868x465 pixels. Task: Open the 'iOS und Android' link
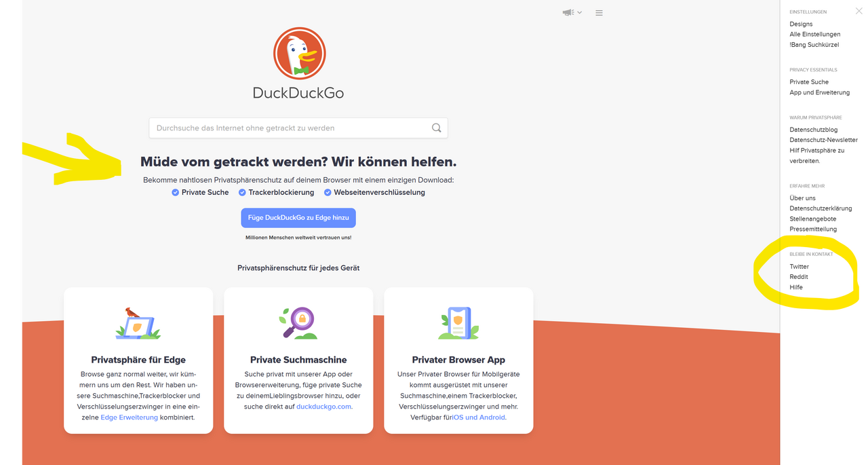click(x=479, y=417)
